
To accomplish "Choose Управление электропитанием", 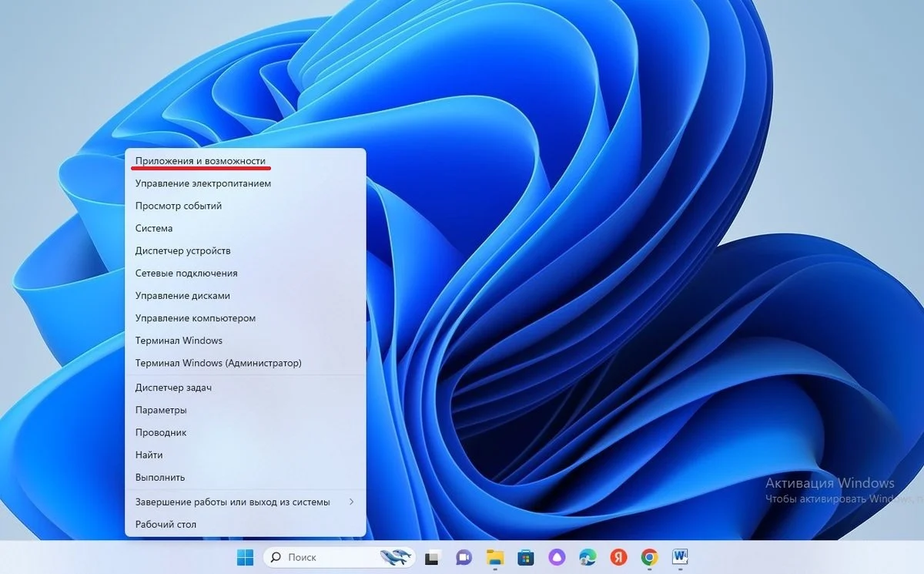I will [x=246, y=183].
